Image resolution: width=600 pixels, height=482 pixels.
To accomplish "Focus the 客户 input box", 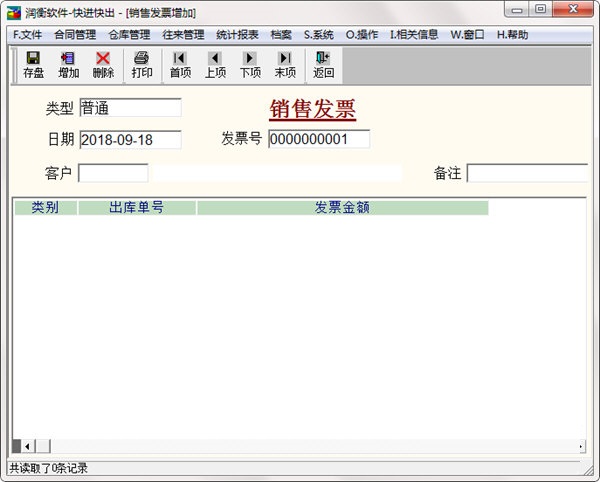I will point(113,173).
